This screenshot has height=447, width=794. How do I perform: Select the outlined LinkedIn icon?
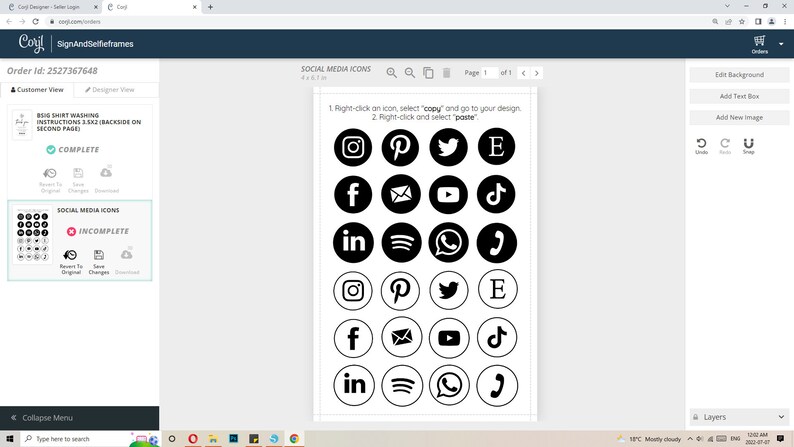tap(354, 385)
